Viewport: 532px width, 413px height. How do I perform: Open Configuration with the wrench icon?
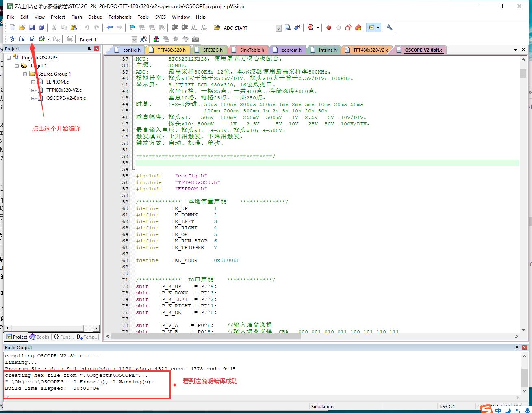389,28
